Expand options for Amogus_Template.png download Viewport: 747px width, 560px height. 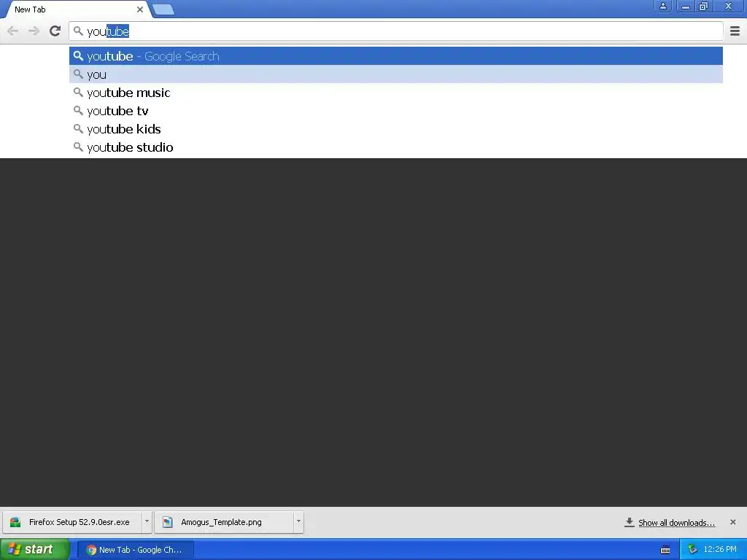click(298, 522)
